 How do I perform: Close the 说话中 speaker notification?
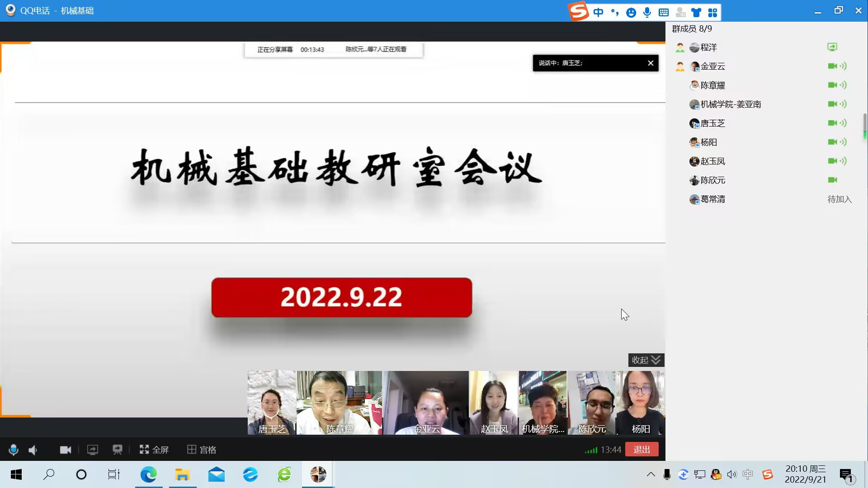pyautogui.click(x=651, y=63)
